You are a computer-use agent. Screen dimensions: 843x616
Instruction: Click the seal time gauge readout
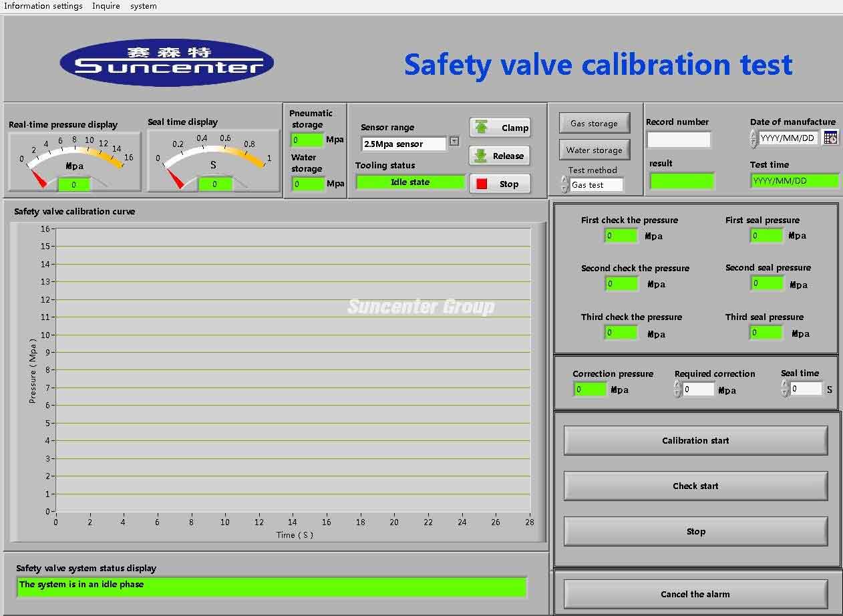tap(214, 184)
